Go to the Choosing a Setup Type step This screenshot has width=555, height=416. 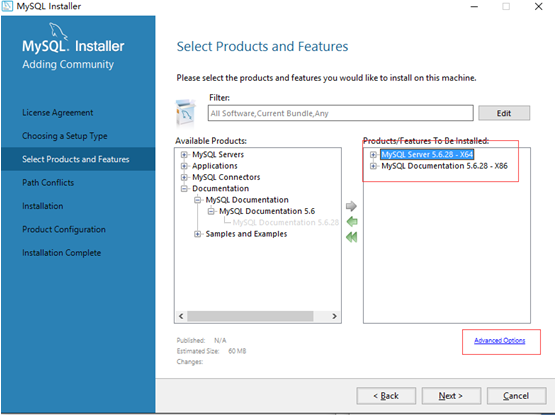tap(65, 136)
